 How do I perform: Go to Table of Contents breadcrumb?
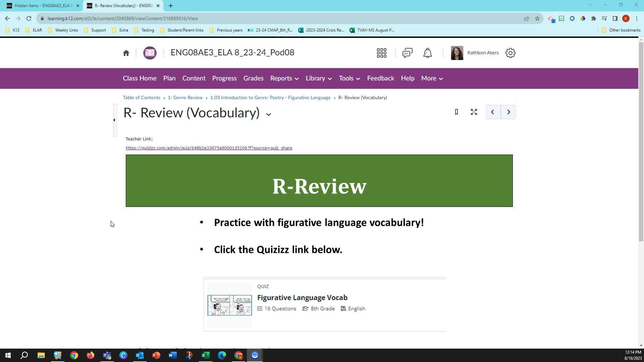(x=141, y=98)
